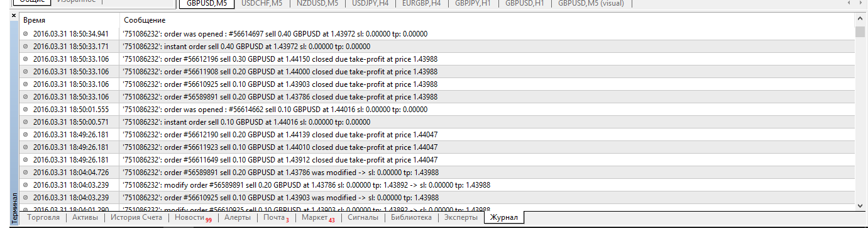Click the info icon of the 18:50:01.555 row
868x228 pixels.
(26, 110)
